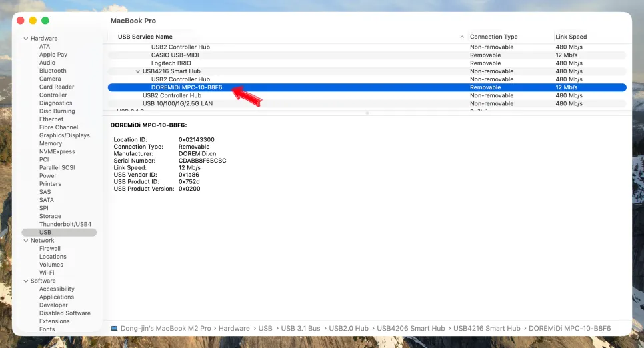Click serial number CDABB8F6BCBC value
Viewport: 644px width, 348px height.
(203, 161)
